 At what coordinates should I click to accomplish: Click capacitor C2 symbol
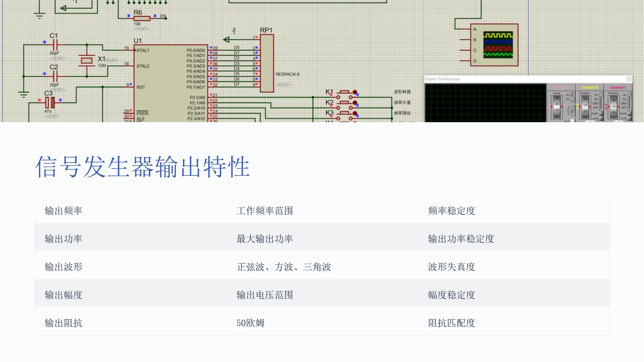pyautogui.click(x=55, y=76)
